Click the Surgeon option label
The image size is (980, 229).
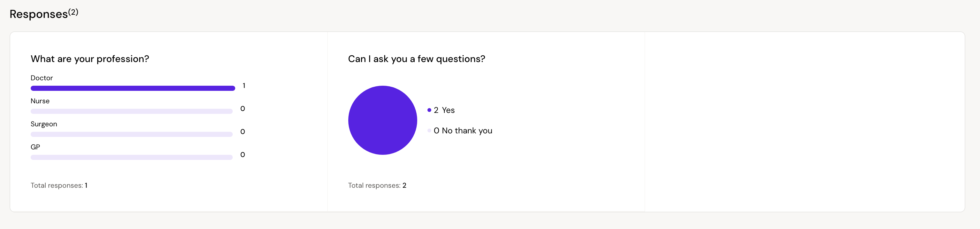pos(44,124)
